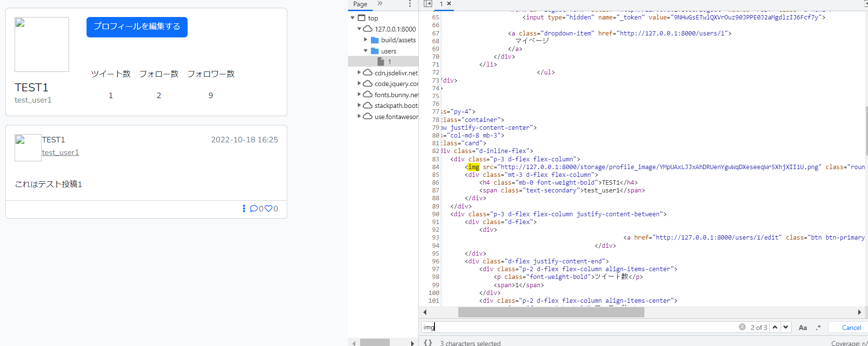The height and width of the screenshot is (346, 868).
Task: Toggle match case Aa option
Action: coord(803,328)
